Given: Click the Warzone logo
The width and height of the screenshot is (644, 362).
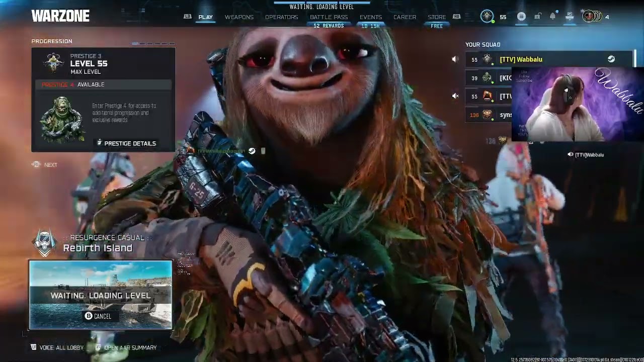Looking at the screenshot, I should point(60,16).
